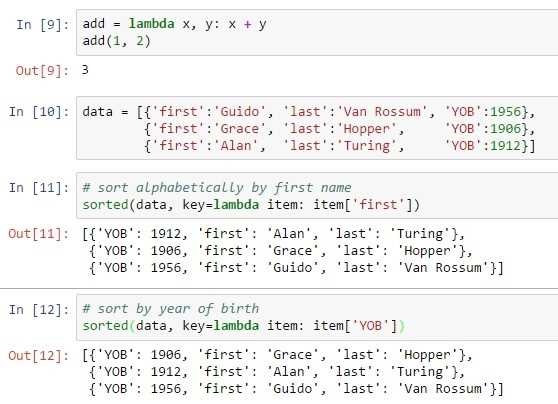Click output value 3 of cell 9
The image size is (558, 404).
[85, 70]
